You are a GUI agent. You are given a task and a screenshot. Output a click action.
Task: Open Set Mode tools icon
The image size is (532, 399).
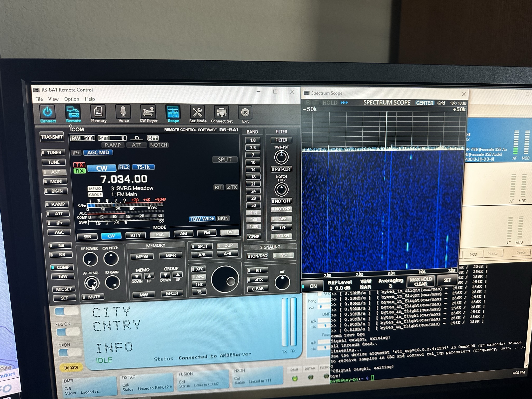(197, 113)
